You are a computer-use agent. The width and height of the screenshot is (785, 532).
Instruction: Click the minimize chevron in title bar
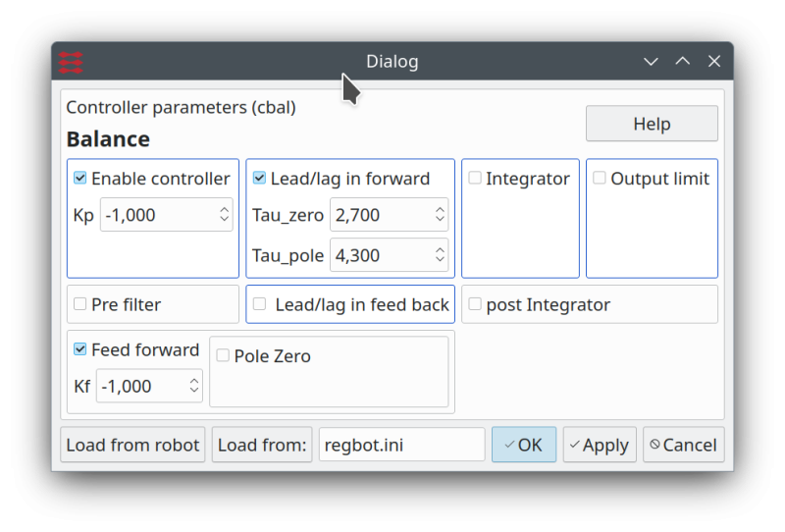click(x=651, y=62)
